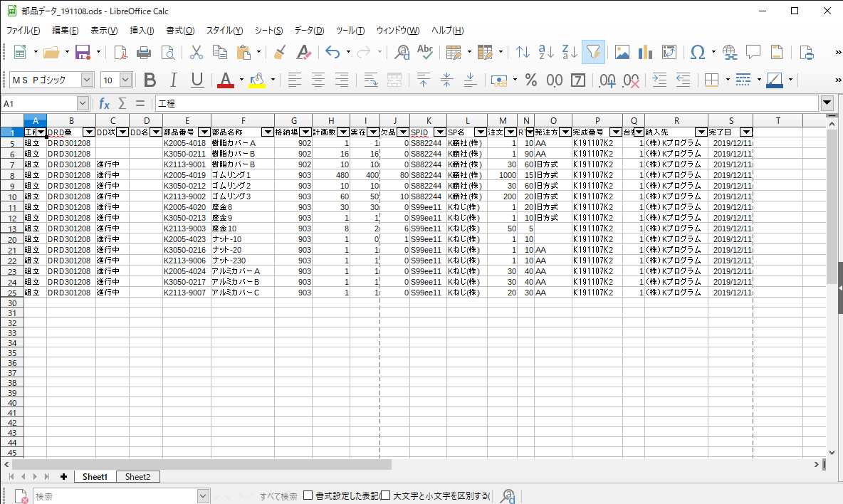Check the 書式設定した表記 checkbox
The height and width of the screenshot is (504, 843).
[308, 495]
